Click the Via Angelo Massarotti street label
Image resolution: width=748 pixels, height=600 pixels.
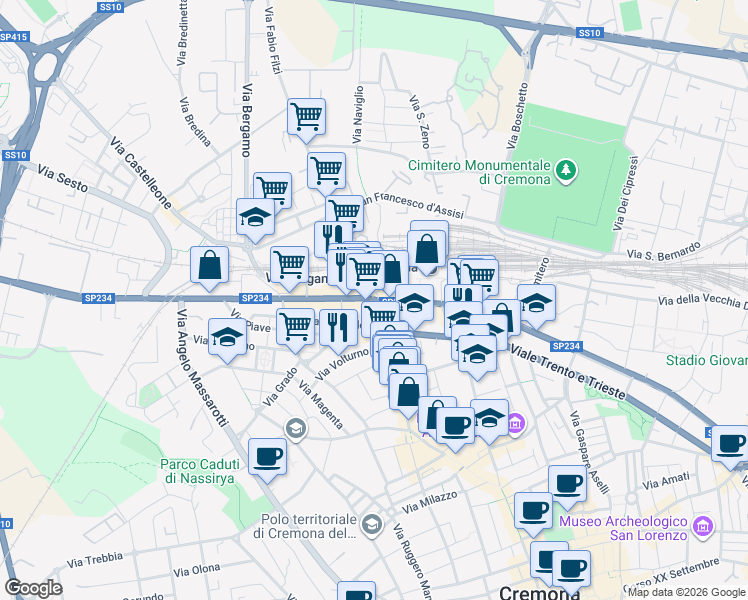[x=202, y=367]
